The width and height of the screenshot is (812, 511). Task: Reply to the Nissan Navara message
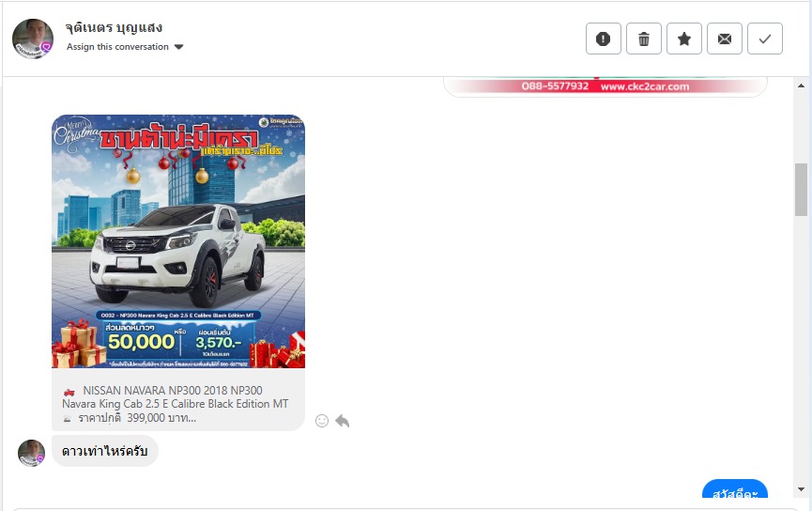(x=343, y=421)
